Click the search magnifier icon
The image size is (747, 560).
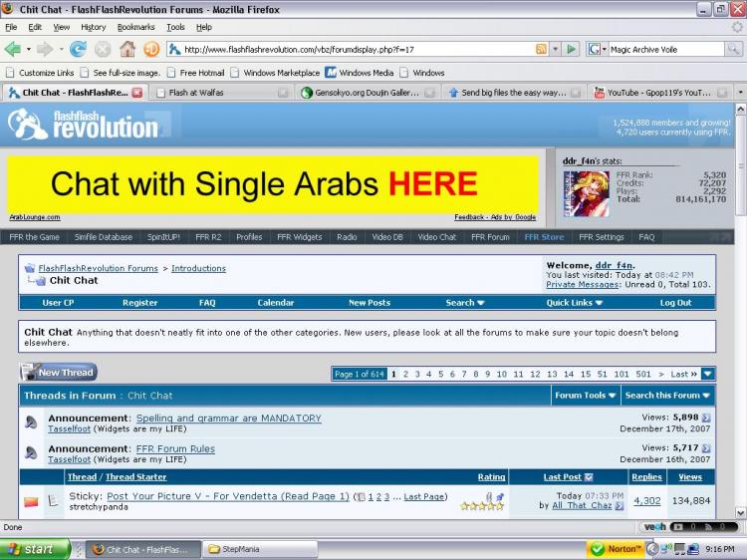[733, 49]
